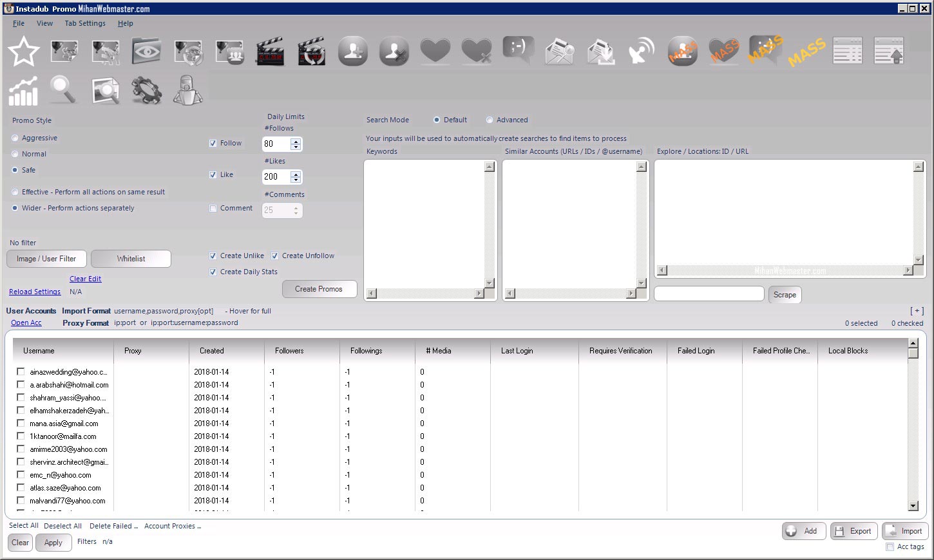Screen dimensions: 934x560
Task: Open the Help menu
Action: 125,23
